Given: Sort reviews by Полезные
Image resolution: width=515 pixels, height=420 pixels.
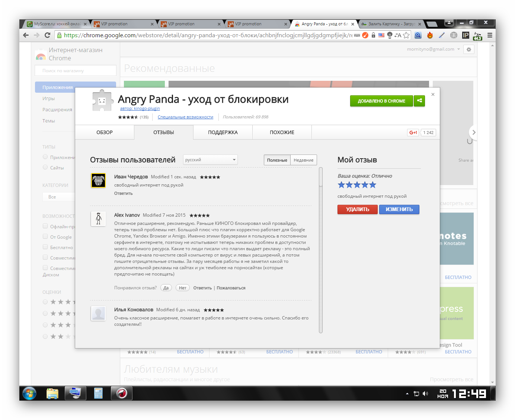Looking at the screenshot, I should coord(277,160).
